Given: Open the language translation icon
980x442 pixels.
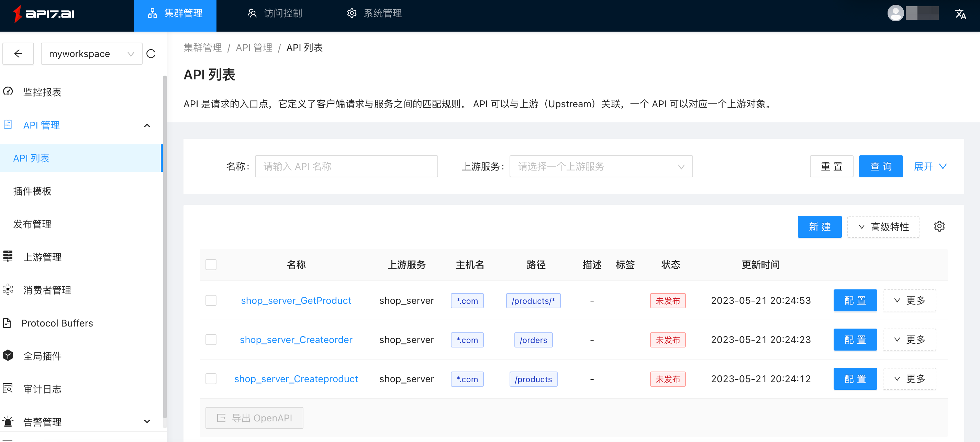Looking at the screenshot, I should [x=960, y=14].
